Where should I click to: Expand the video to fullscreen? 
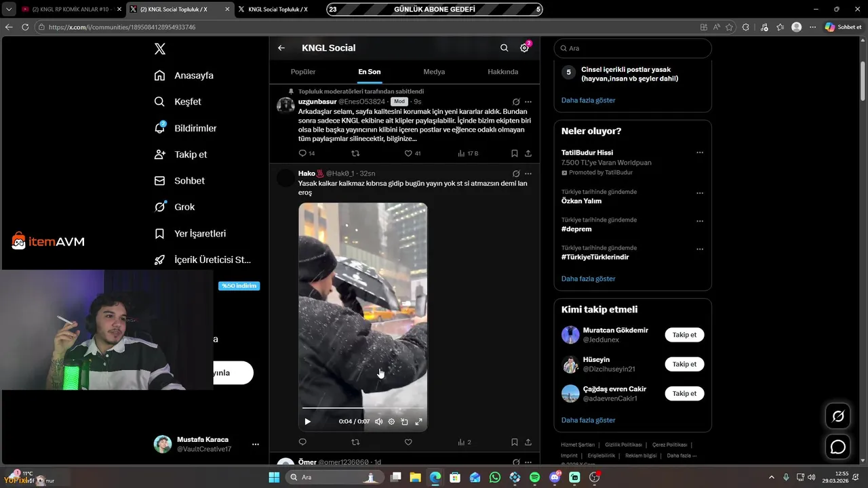pyautogui.click(x=418, y=422)
